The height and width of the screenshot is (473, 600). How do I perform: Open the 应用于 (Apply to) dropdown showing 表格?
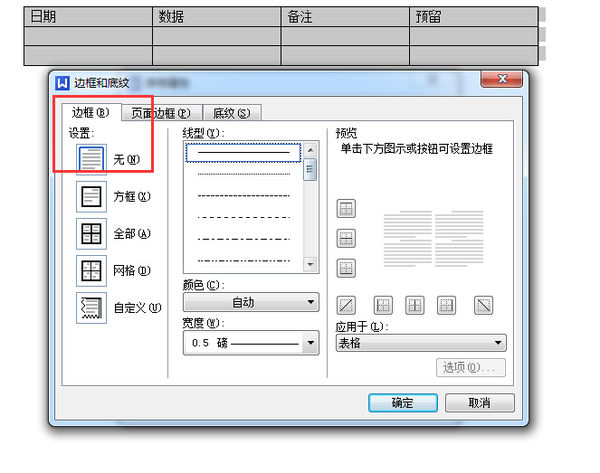tap(420, 343)
